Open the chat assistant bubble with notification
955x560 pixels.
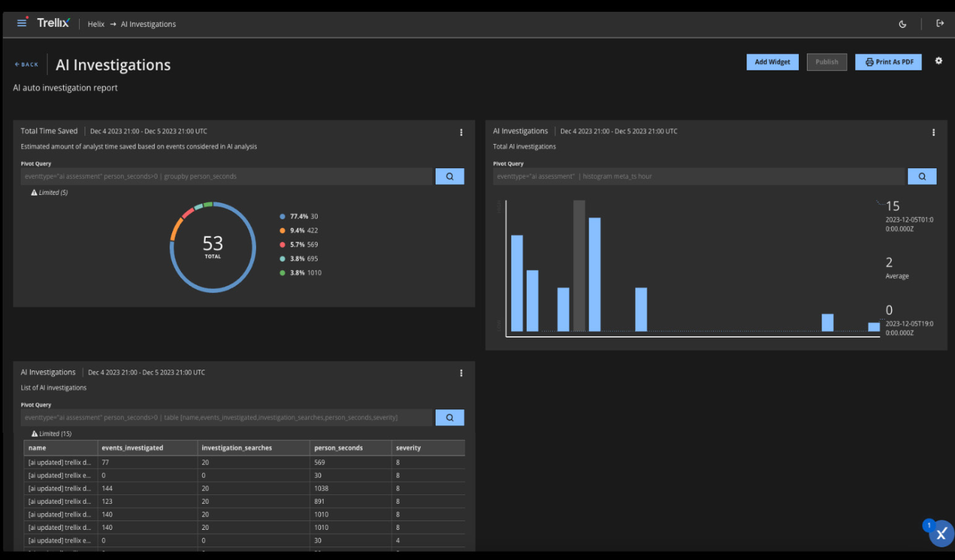(940, 534)
